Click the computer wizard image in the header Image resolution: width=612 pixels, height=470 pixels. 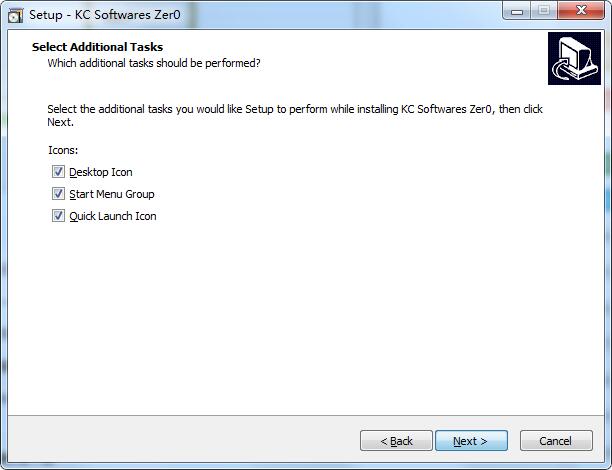[574, 58]
